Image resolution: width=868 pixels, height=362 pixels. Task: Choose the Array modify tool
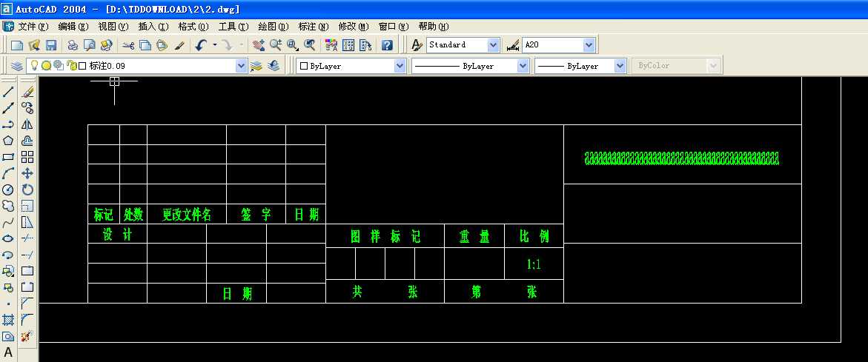(x=27, y=157)
